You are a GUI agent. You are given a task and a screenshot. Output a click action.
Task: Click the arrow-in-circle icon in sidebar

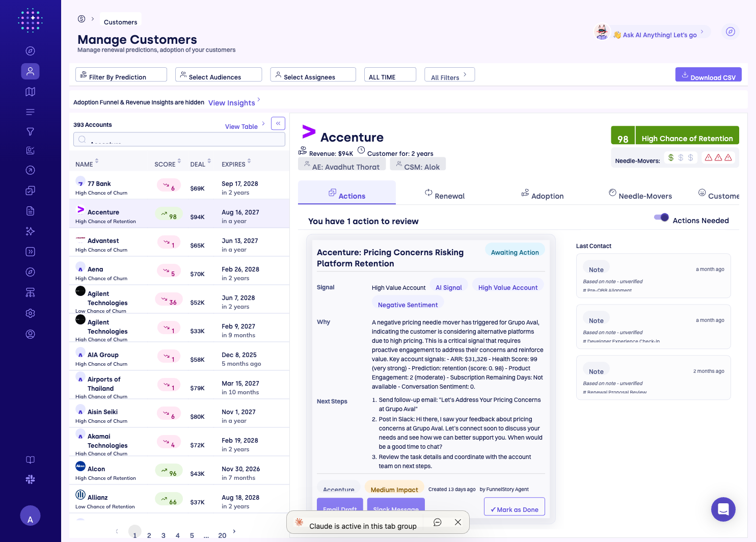click(x=31, y=171)
